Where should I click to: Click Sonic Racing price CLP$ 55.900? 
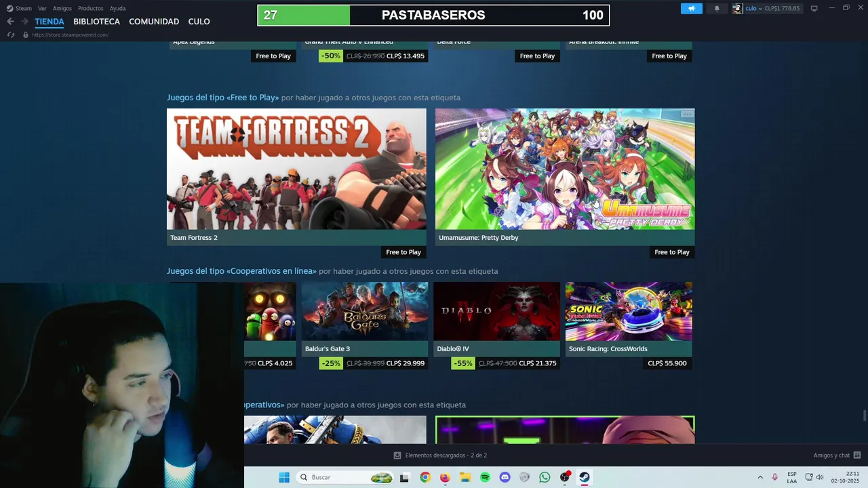[x=667, y=363]
